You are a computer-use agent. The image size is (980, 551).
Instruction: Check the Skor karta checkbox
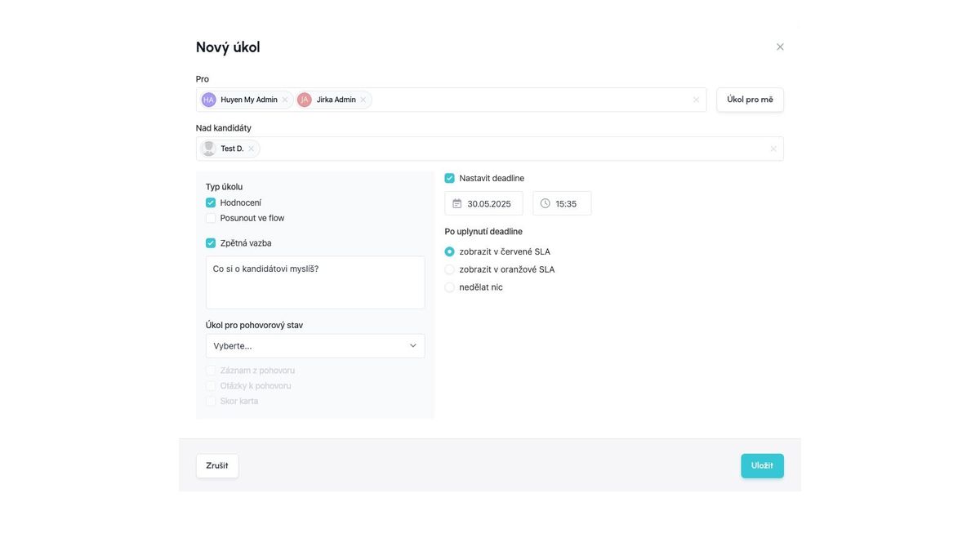point(211,402)
